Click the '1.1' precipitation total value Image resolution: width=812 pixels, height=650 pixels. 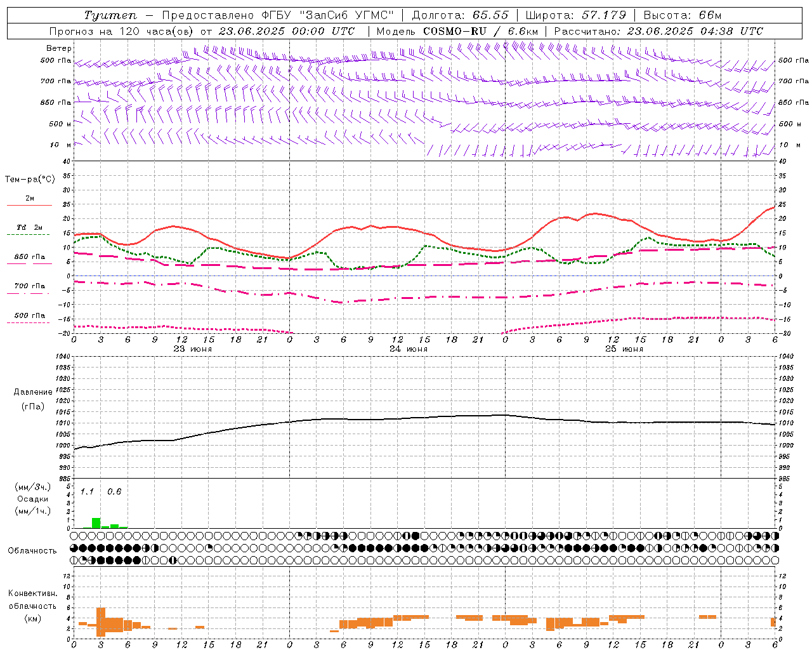[87, 491]
